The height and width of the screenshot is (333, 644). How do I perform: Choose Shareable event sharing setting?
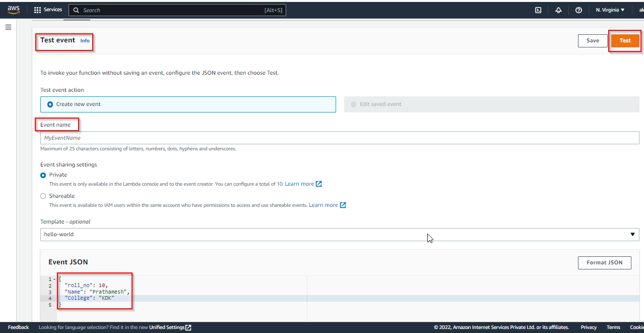(x=43, y=196)
